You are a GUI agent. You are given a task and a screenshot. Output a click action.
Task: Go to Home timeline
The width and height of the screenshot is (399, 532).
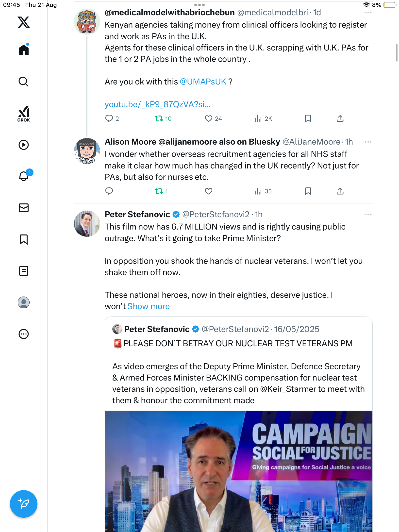click(x=24, y=50)
